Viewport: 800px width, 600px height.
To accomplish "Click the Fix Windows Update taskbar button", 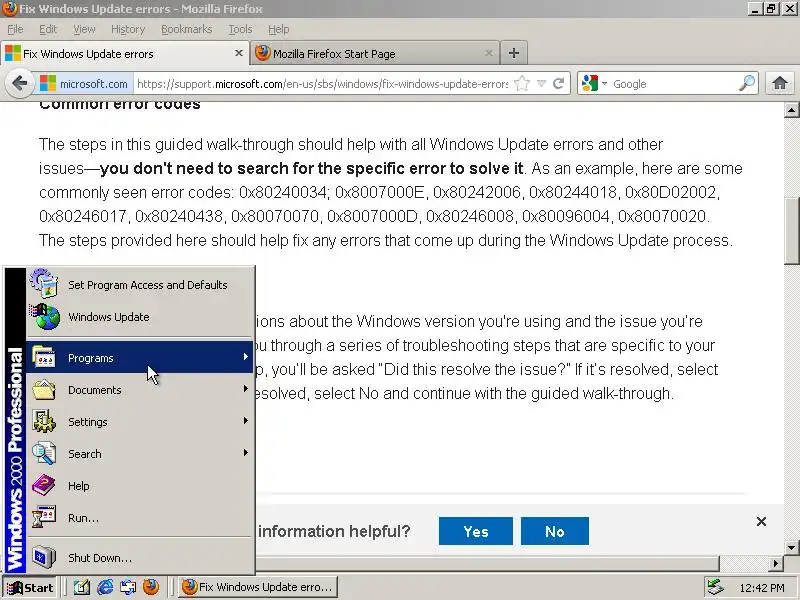I will [x=258, y=587].
